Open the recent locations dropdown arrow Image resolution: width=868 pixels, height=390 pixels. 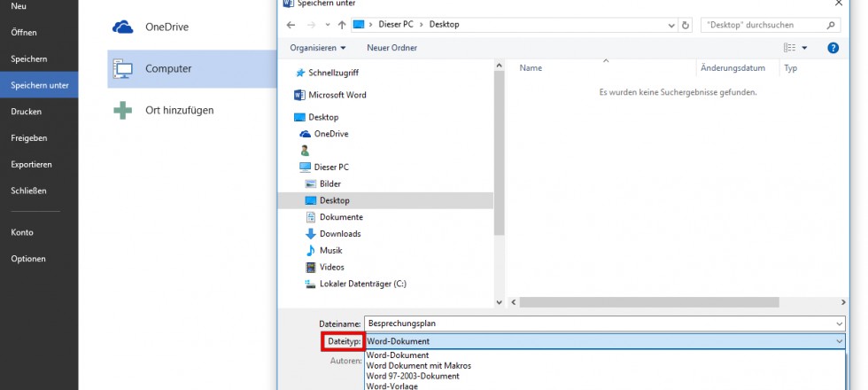pos(328,25)
